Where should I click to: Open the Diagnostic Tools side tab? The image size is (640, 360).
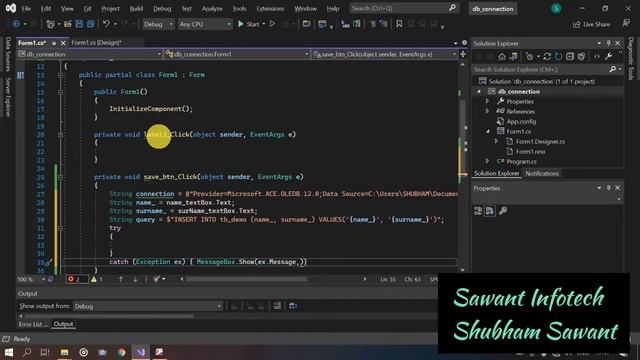(631, 58)
